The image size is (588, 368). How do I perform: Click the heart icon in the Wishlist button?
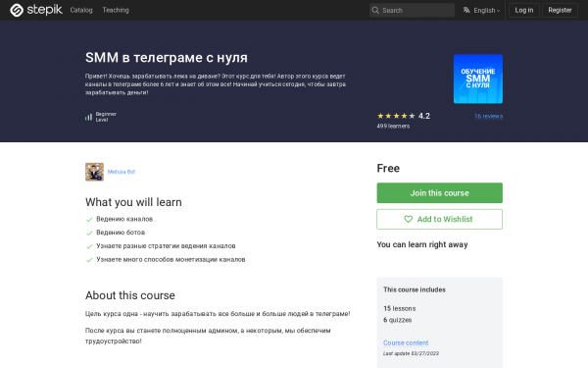(x=408, y=219)
